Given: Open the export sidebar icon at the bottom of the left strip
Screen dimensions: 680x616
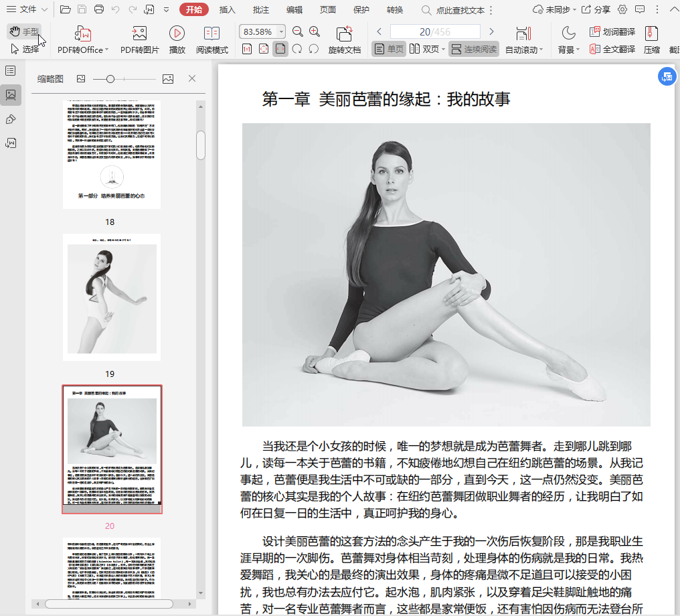Looking at the screenshot, I should click(11, 143).
